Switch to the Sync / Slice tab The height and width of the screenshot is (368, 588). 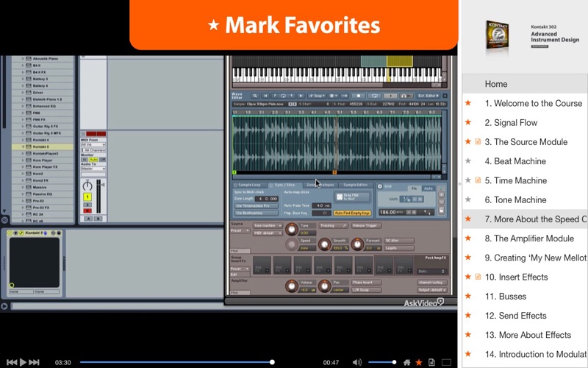(284, 185)
